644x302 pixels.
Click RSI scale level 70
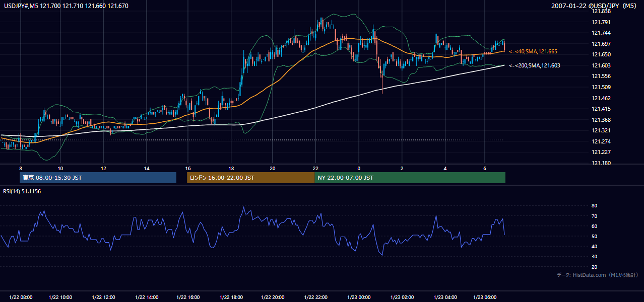pos(595,216)
